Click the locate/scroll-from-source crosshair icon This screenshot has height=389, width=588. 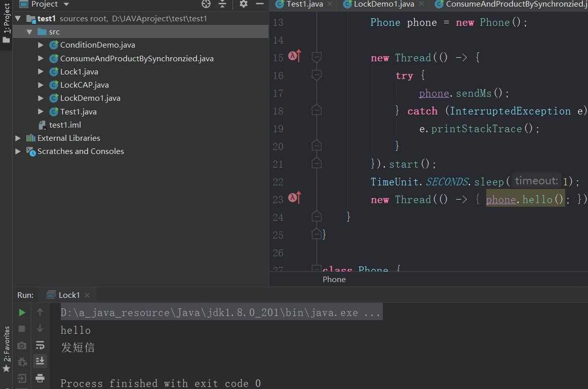206,4
